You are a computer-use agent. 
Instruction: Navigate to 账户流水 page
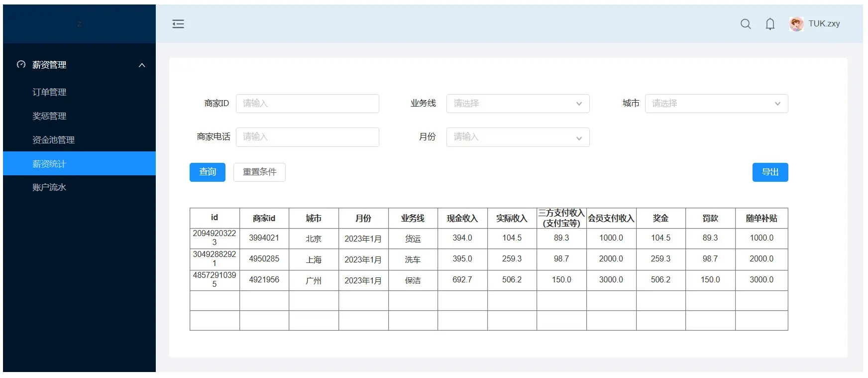pyautogui.click(x=49, y=187)
